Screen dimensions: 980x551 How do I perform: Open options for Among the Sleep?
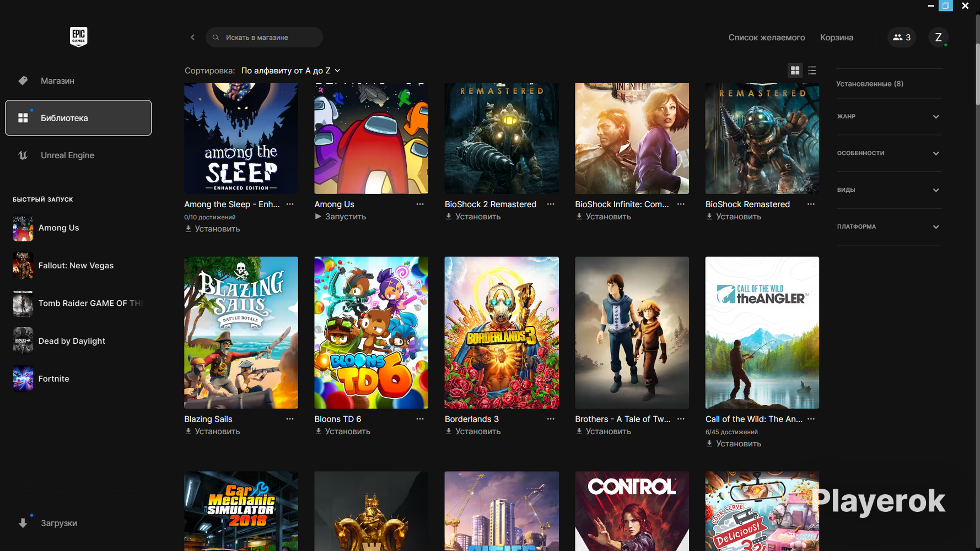290,204
